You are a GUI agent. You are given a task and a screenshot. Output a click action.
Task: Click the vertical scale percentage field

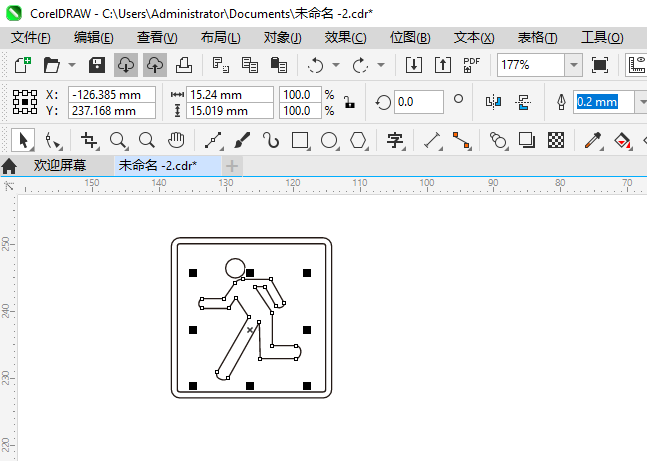tap(300, 111)
